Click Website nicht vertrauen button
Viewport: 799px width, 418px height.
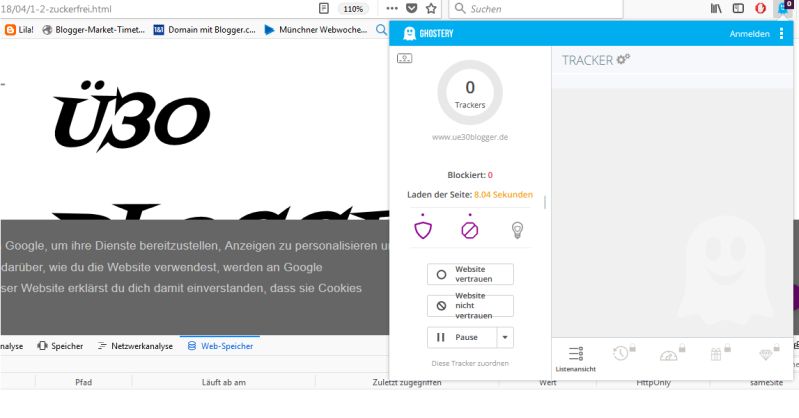470,306
